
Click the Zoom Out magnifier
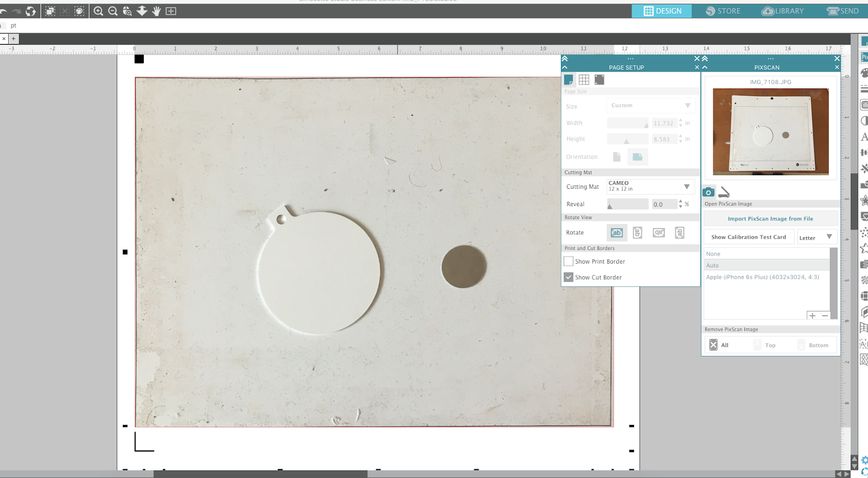coord(113,11)
